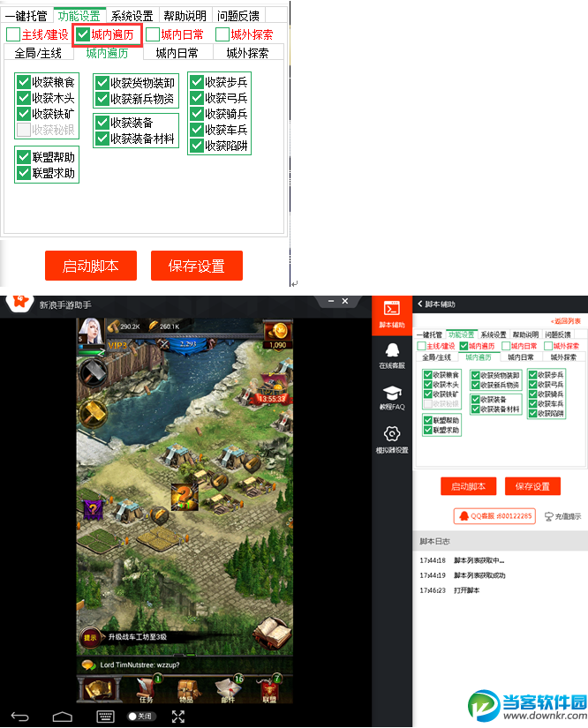The image size is (588, 728).
Task: Tap the spellbook icon above the chat bar
Action: point(272,633)
